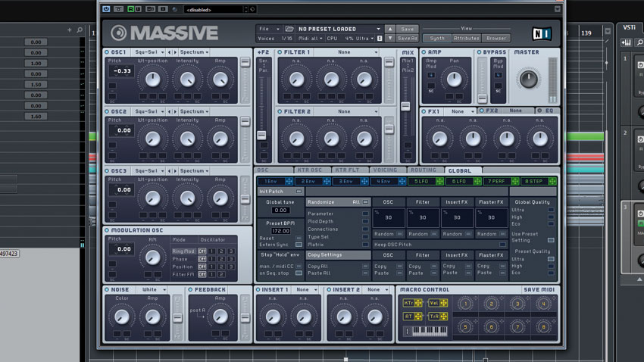644x362 pixels.
Task: Click the Save As button
Action: tap(408, 38)
